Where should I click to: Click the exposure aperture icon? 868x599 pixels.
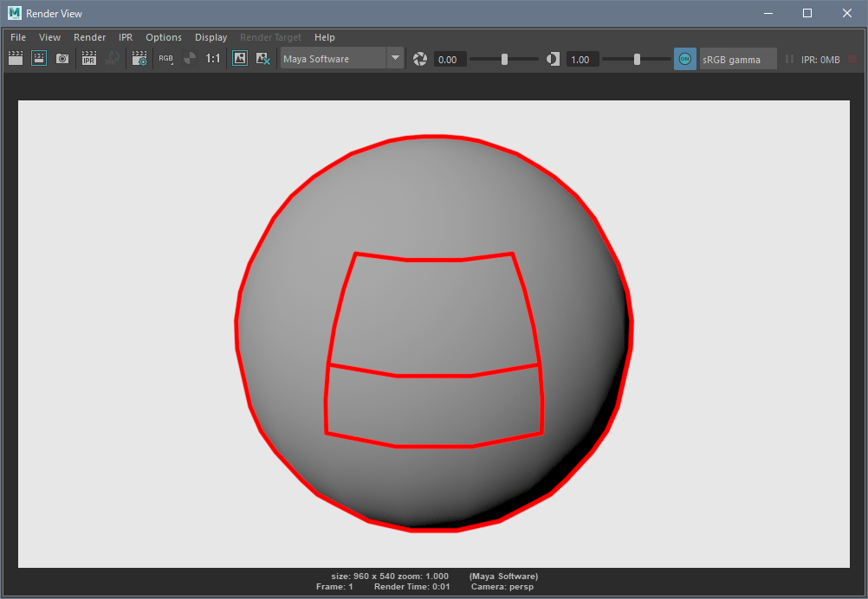pyautogui.click(x=420, y=59)
